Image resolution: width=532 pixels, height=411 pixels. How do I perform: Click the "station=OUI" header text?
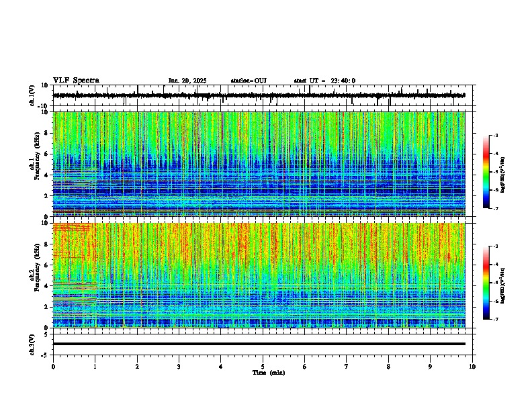pyautogui.click(x=249, y=81)
